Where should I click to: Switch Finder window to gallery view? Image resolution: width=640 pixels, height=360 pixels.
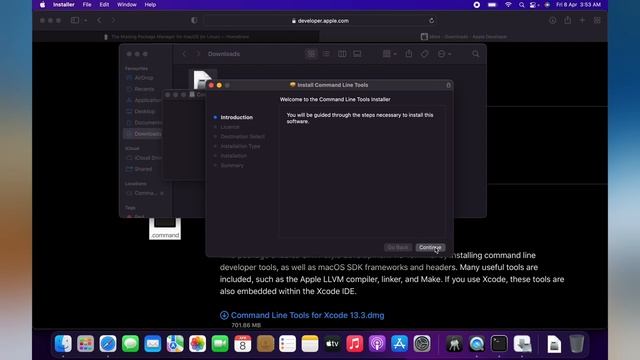357,54
